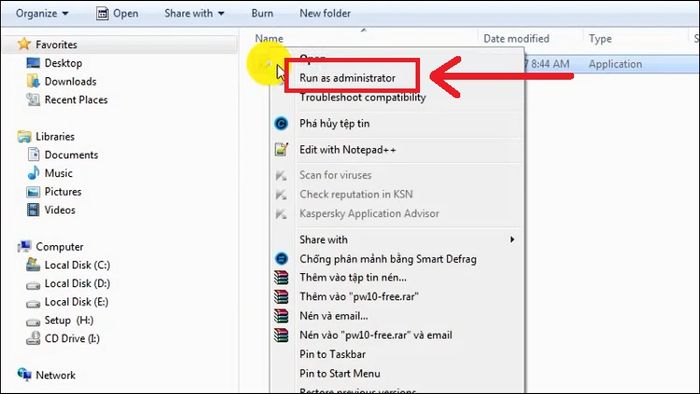
Task: Open CD Drive (I:)
Action: [72, 338]
